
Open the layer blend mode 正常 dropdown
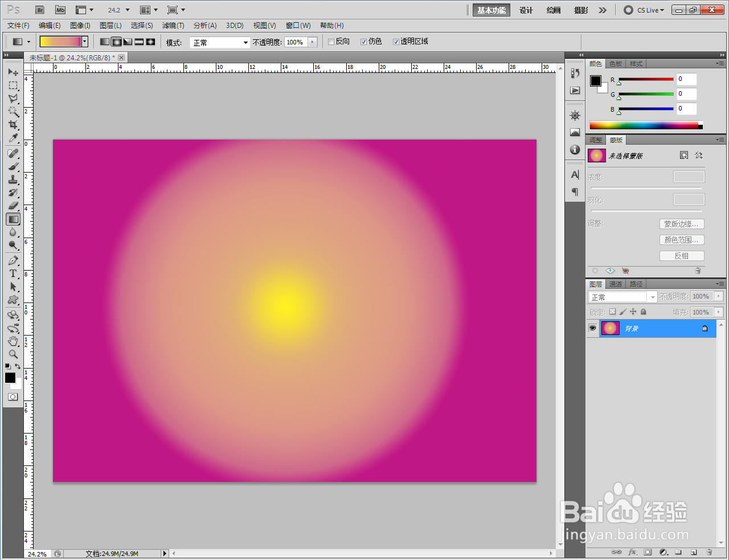click(x=623, y=297)
